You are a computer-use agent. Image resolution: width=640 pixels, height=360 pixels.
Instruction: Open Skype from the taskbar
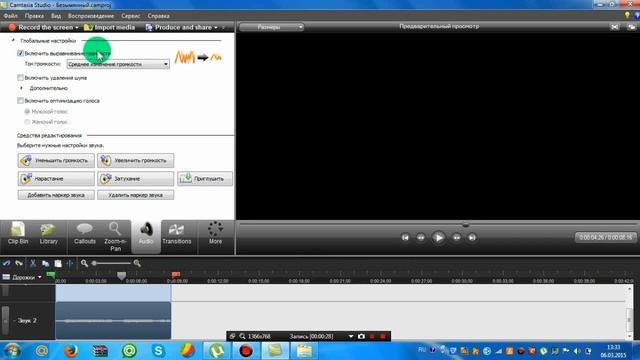click(x=158, y=351)
